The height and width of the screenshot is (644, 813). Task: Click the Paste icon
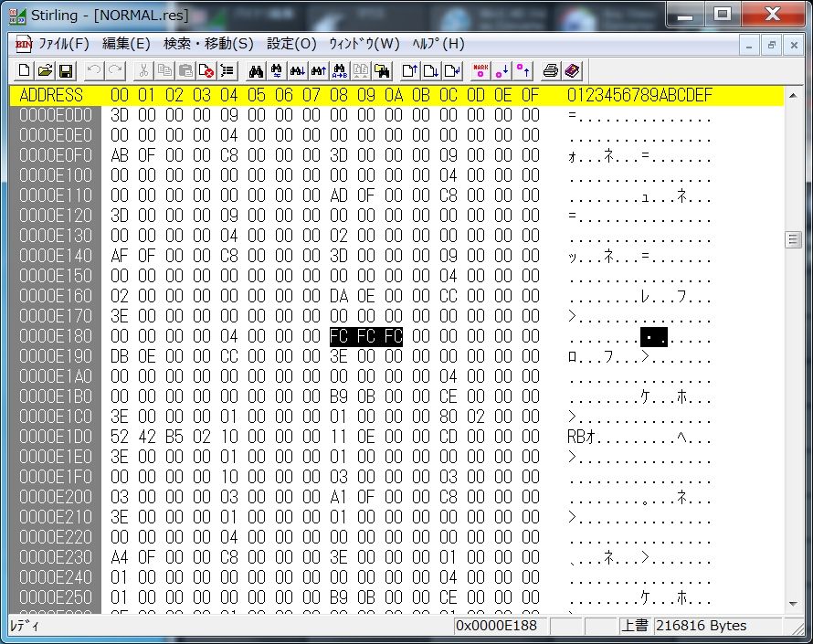click(185, 70)
